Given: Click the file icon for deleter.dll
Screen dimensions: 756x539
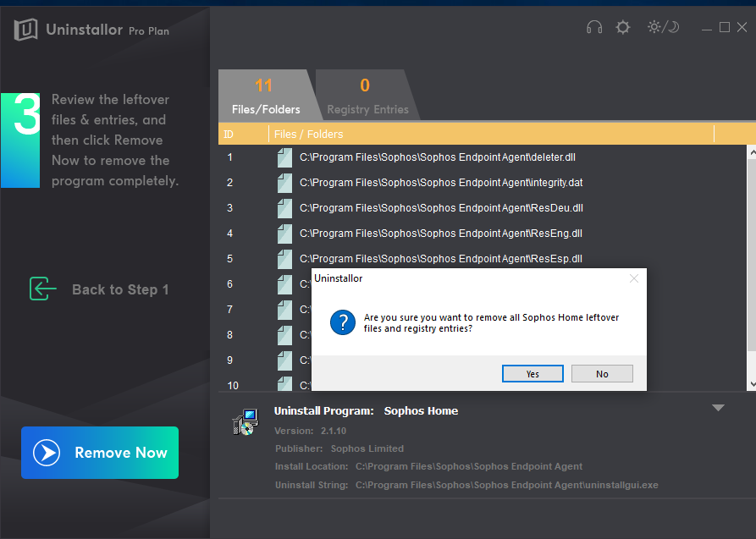Looking at the screenshot, I should coord(284,157).
